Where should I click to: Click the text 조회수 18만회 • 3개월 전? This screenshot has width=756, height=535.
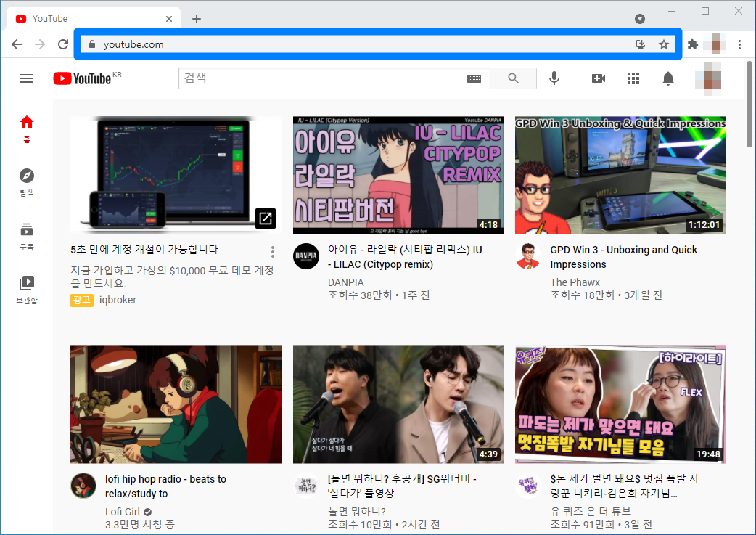coord(606,295)
